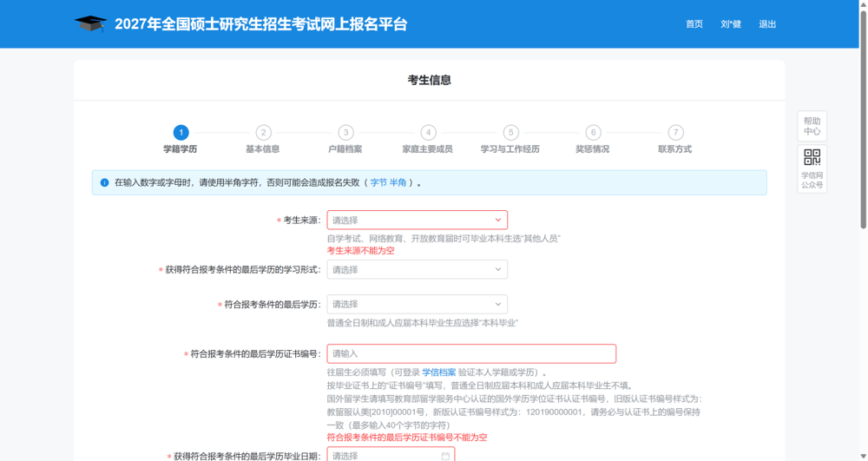Viewport: 868px width, 461px height.
Task: Open the 学信网公众号 QR code icon
Action: coord(812,157)
